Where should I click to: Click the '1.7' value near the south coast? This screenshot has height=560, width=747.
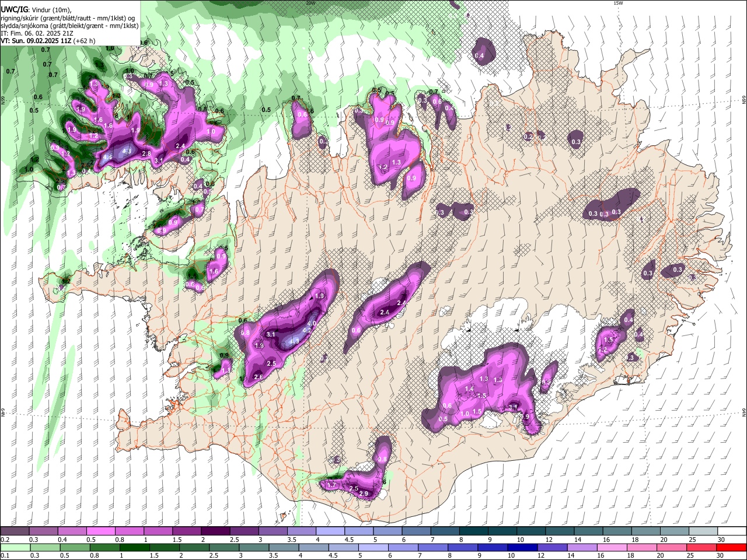tap(331, 485)
